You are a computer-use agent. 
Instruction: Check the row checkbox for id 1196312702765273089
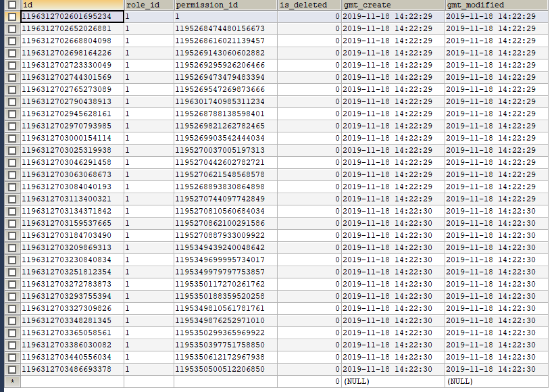tap(12, 90)
